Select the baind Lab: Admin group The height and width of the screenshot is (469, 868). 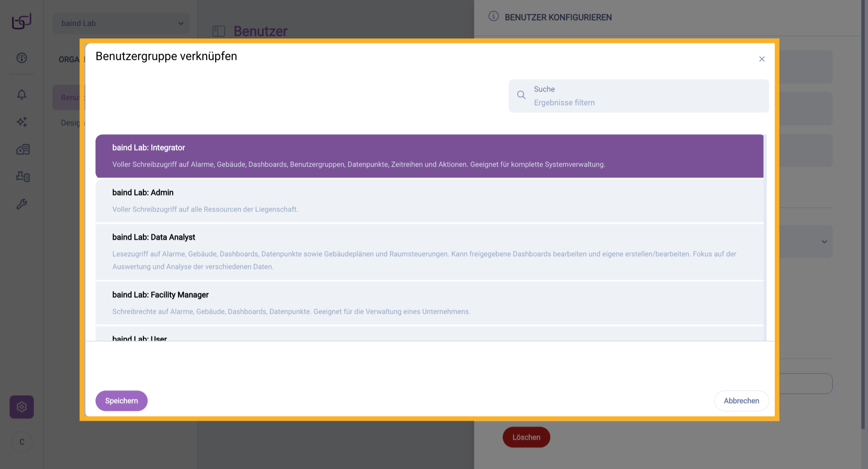click(429, 200)
